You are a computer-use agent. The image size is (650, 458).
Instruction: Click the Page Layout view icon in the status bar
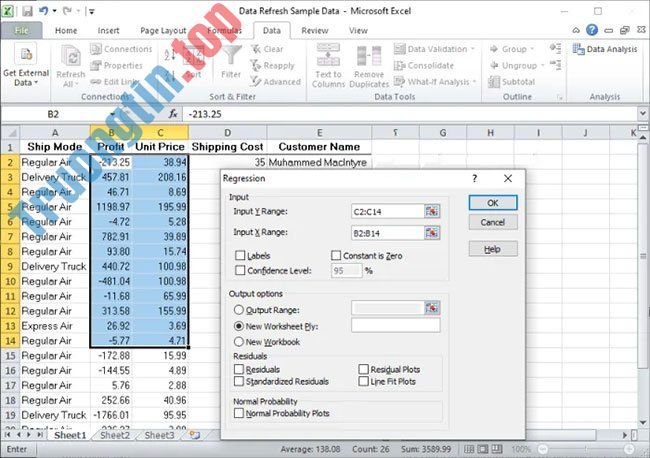coord(483,449)
